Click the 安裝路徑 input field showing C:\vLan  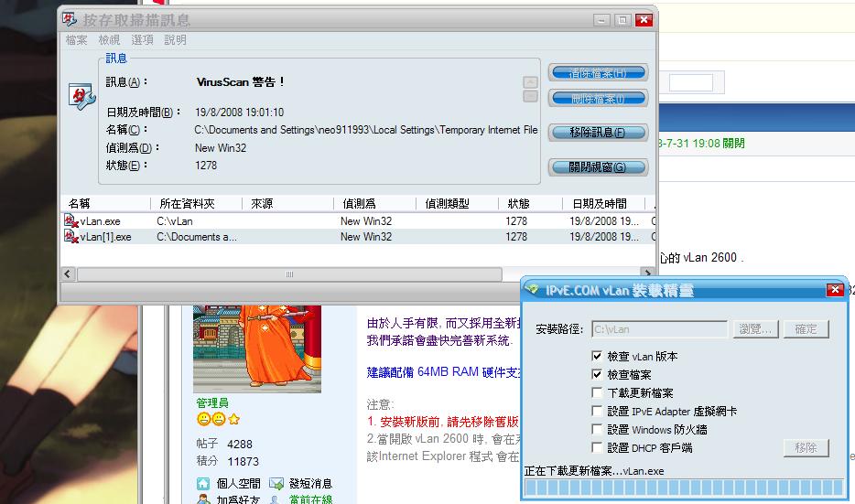click(659, 329)
